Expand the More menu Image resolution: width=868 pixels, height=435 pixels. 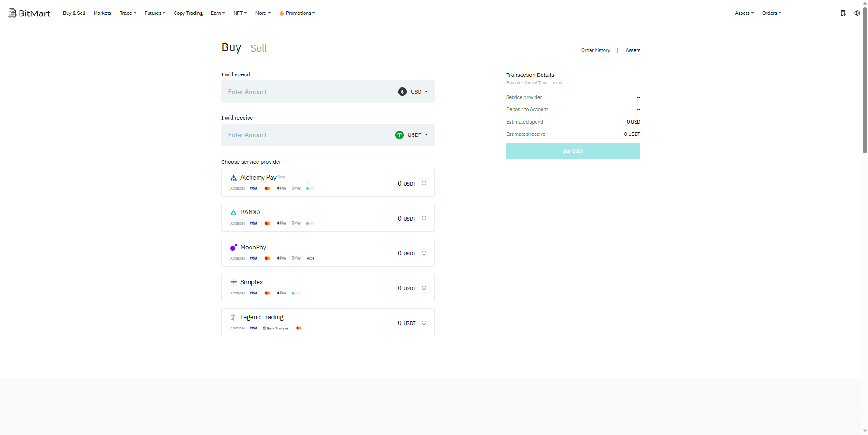click(263, 13)
